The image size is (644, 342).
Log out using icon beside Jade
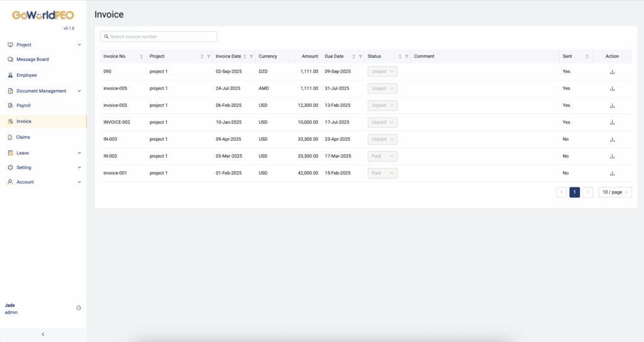coord(79,308)
